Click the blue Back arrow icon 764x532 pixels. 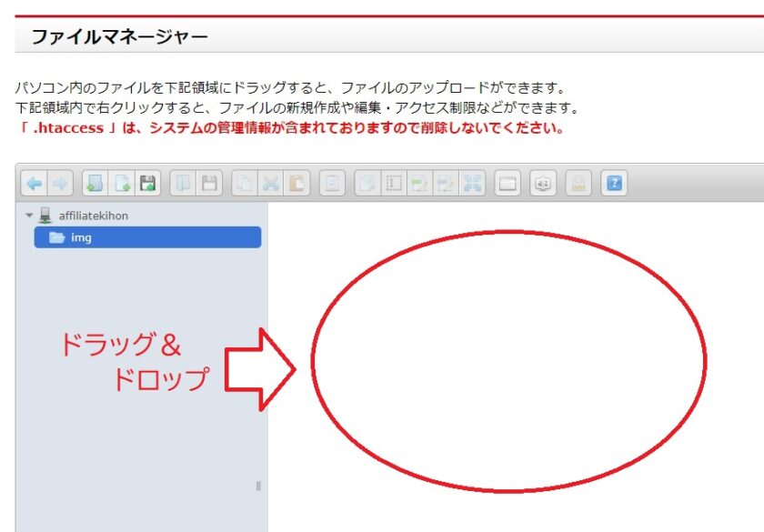pyautogui.click(x=35, y=183)
